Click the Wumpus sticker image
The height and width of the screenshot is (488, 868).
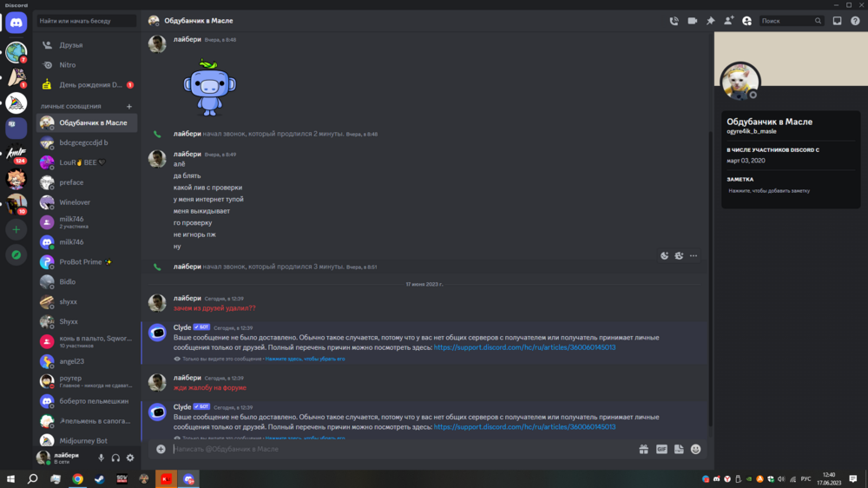(209, 87)
